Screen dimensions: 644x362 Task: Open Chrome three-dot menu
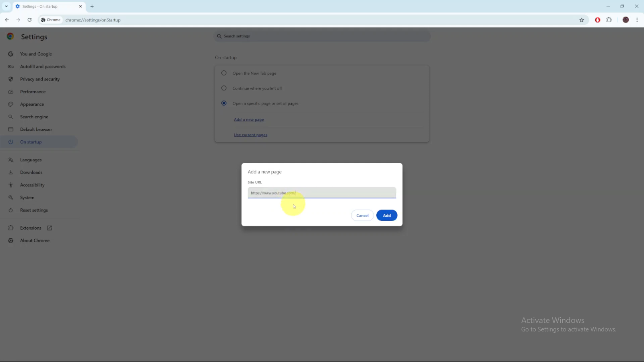coord(637,20)
